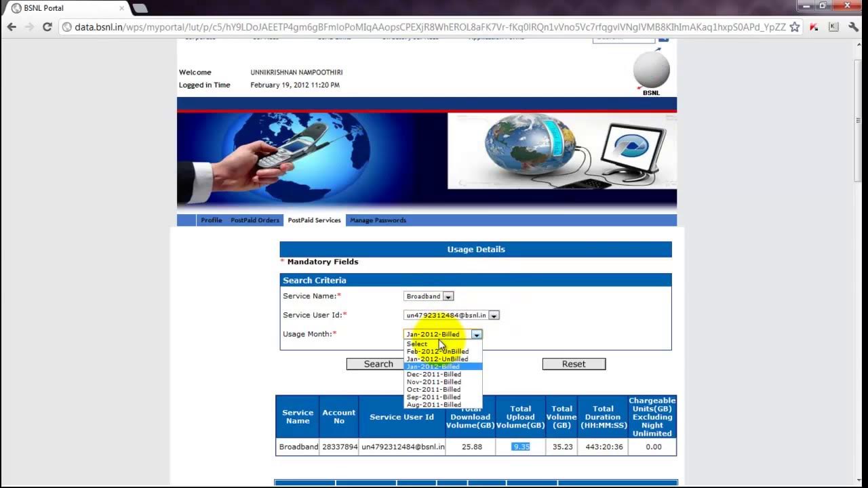This screenshot has height=488, width=868.
Task: Click the 35.23 total volume cell
Action: click(562, 447)
